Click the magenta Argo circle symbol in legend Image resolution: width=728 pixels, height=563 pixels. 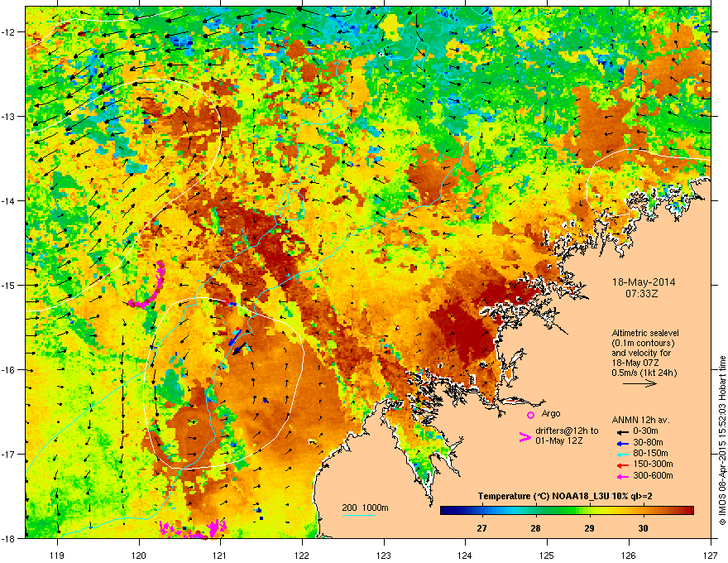(530, 415)
